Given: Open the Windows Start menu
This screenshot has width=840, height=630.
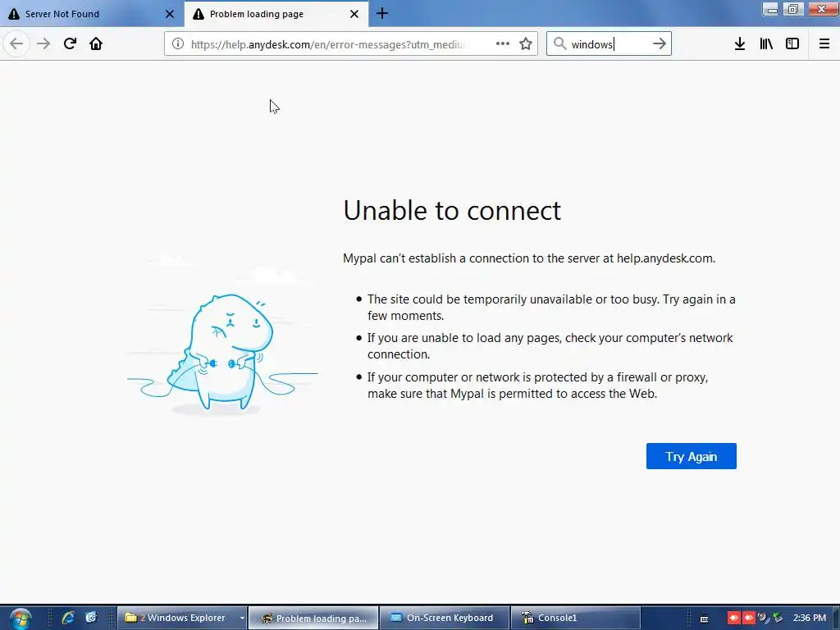Looking at the screenshot, I should (21, 619).
